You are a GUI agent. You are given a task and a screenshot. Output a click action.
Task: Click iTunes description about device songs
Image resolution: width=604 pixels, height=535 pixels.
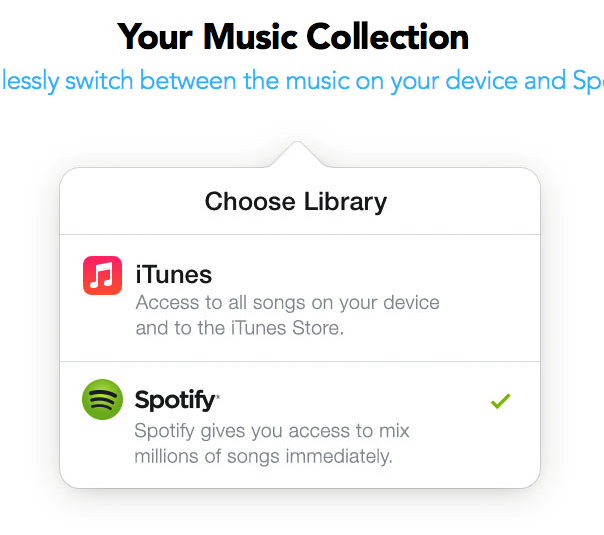[x=287, y=315]
